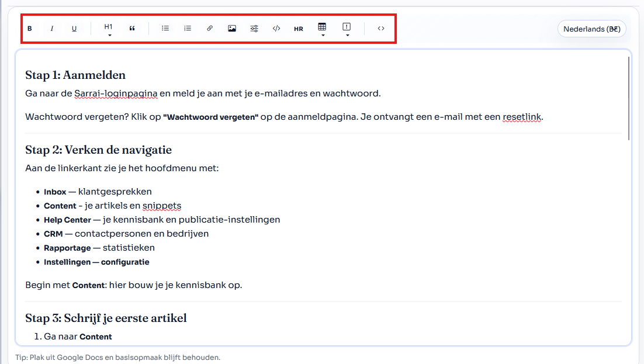
Task: Insert a code block with the code icon
Action: [276, 27]
